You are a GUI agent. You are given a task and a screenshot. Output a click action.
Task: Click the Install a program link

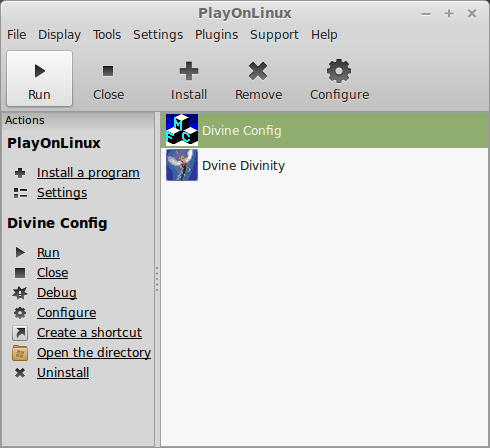coord(88,173)
